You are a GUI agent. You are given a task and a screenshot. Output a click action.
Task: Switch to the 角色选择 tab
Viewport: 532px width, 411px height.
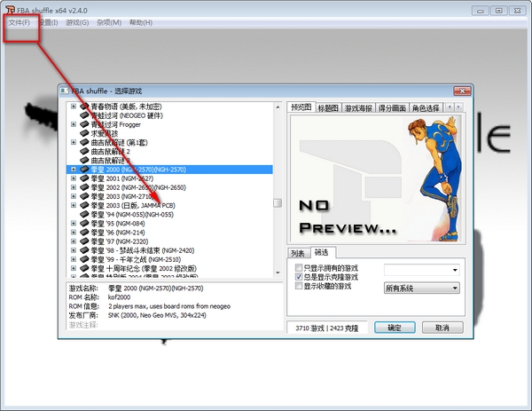[426, 108]
